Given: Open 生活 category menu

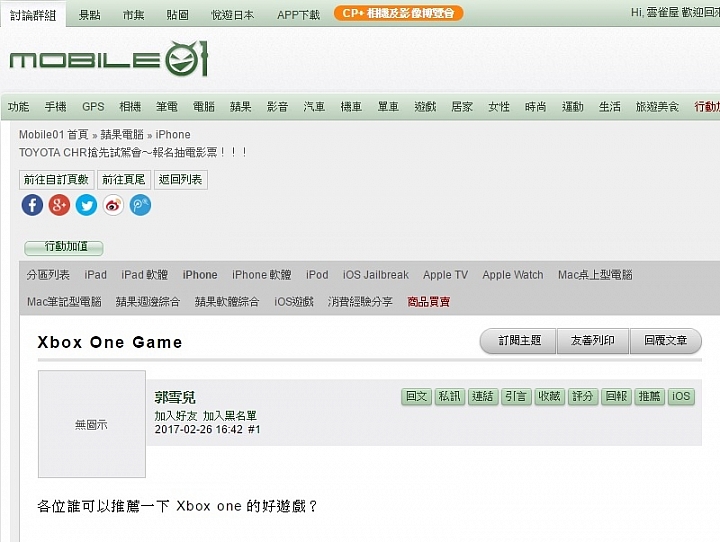Looking at the screenshot, I should [609, 107].
